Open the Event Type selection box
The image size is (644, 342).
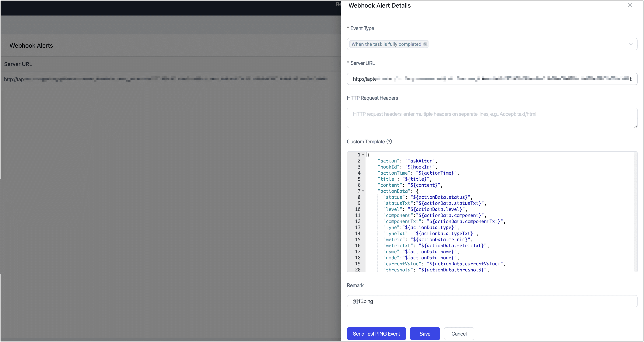point(525,44)
